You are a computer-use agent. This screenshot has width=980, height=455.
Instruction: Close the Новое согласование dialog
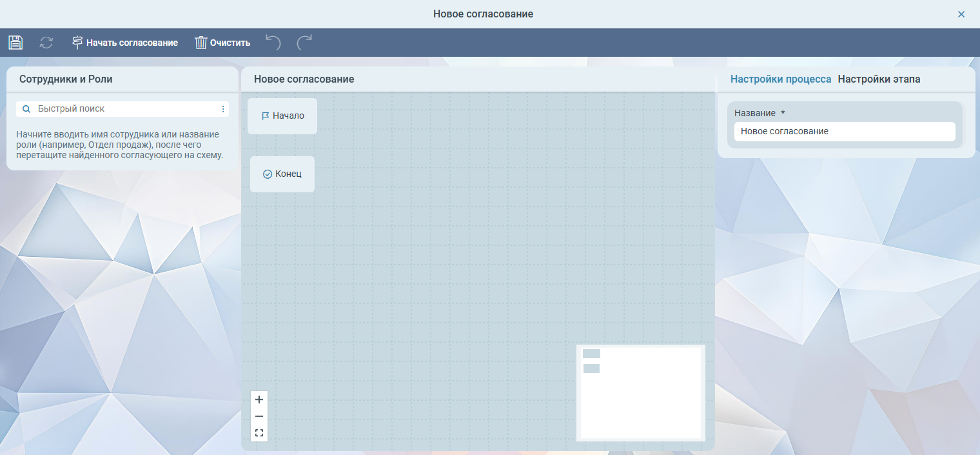961,14
